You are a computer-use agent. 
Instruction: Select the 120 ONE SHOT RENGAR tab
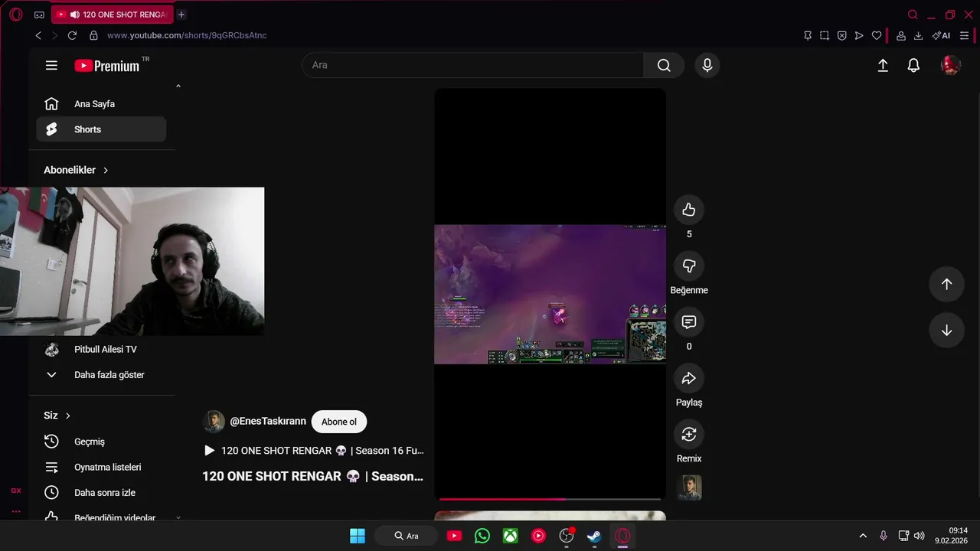(113, 15)
